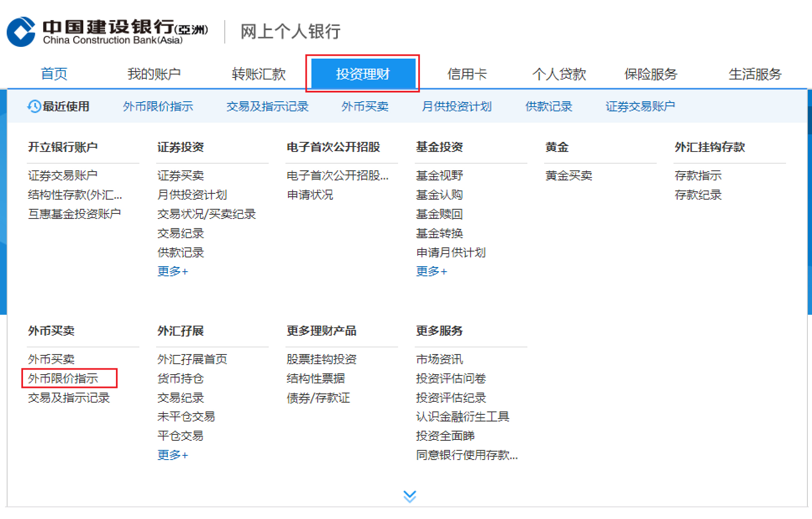Viewport: 812px width, 519px height.
Task: Open 投资评估问卷 link
Action: (x=451, y=378)
